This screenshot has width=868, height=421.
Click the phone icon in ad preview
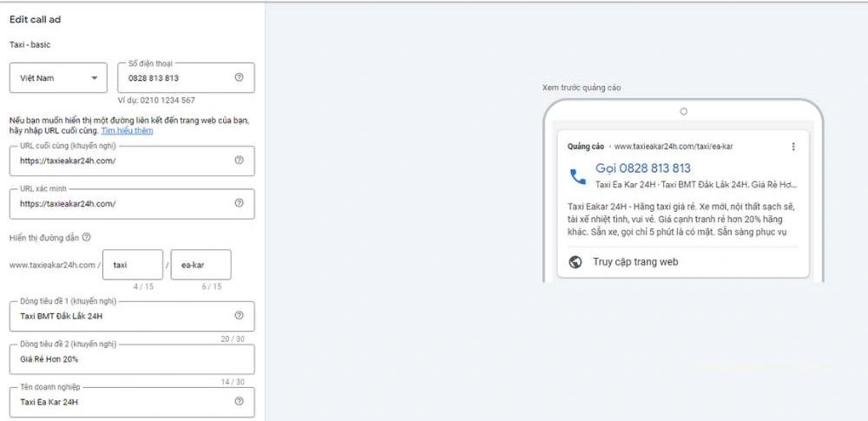click(x=577, y=177)
